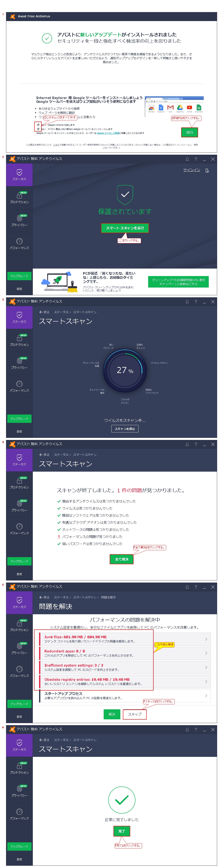Click the bell icon in the 27% scanning window

point(187,301)
